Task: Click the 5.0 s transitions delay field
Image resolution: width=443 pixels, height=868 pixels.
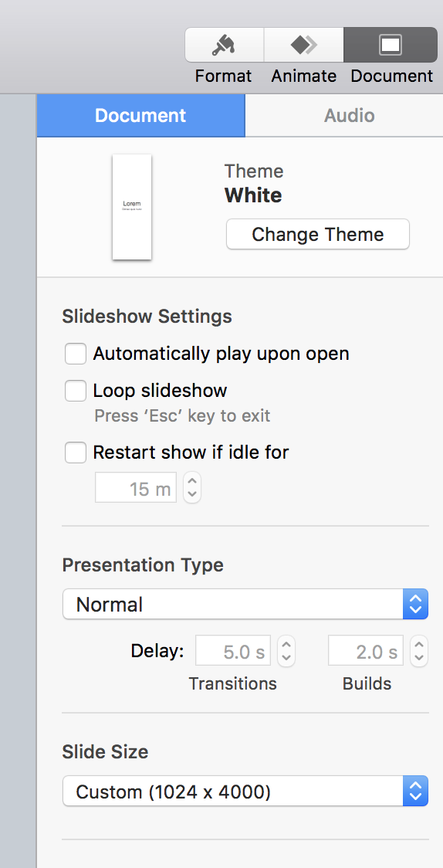Action: click(233, 650)
